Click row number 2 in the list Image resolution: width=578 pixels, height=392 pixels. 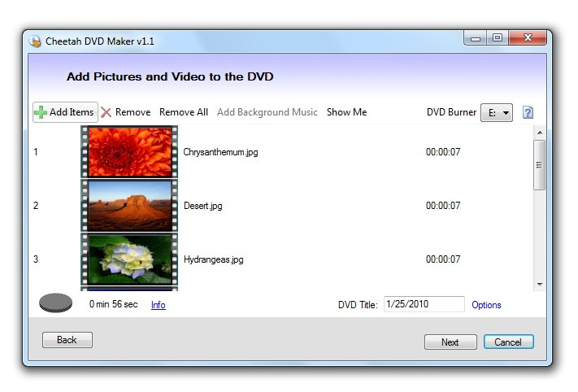click(x=36, y=206)
